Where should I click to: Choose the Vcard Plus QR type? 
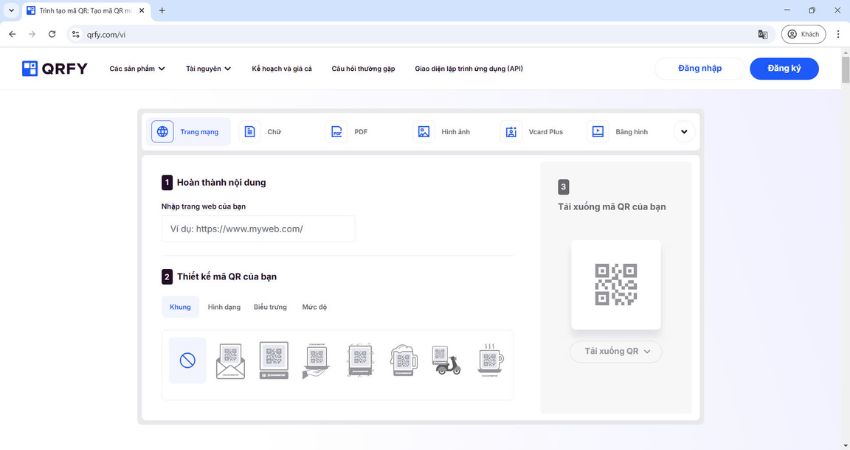tap(533, 132)
